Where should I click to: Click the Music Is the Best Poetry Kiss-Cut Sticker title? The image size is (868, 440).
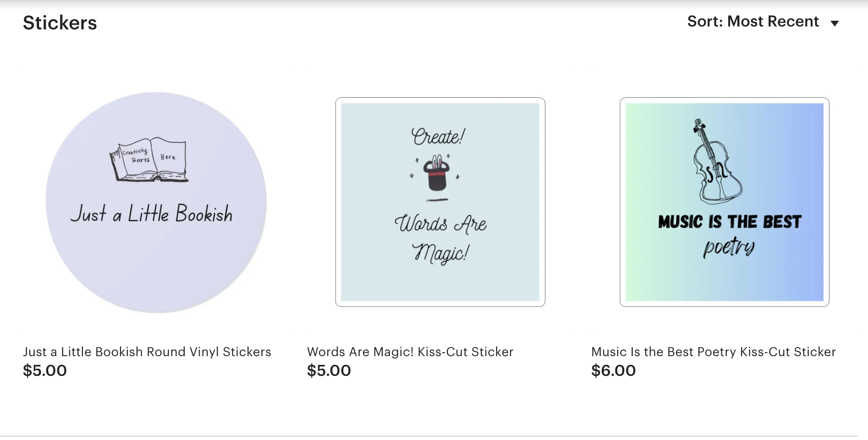[713, 352]
